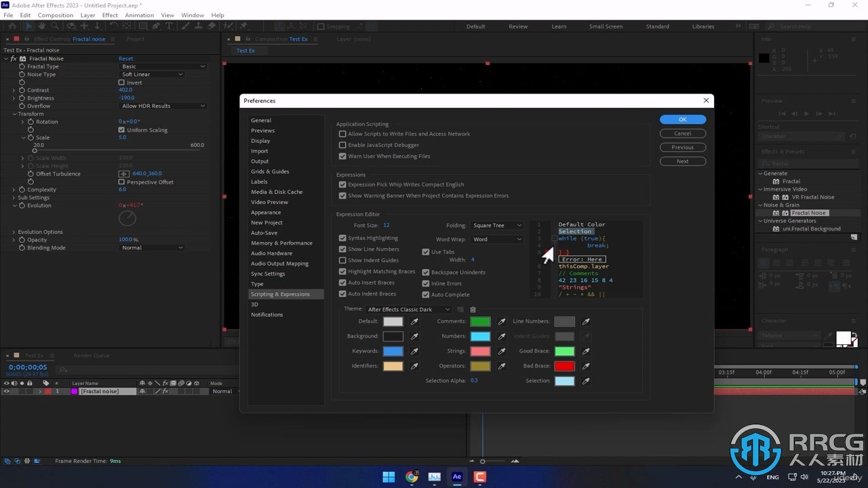Select the Appearance preferences category
Screen dimensions: 868x488
266,212
